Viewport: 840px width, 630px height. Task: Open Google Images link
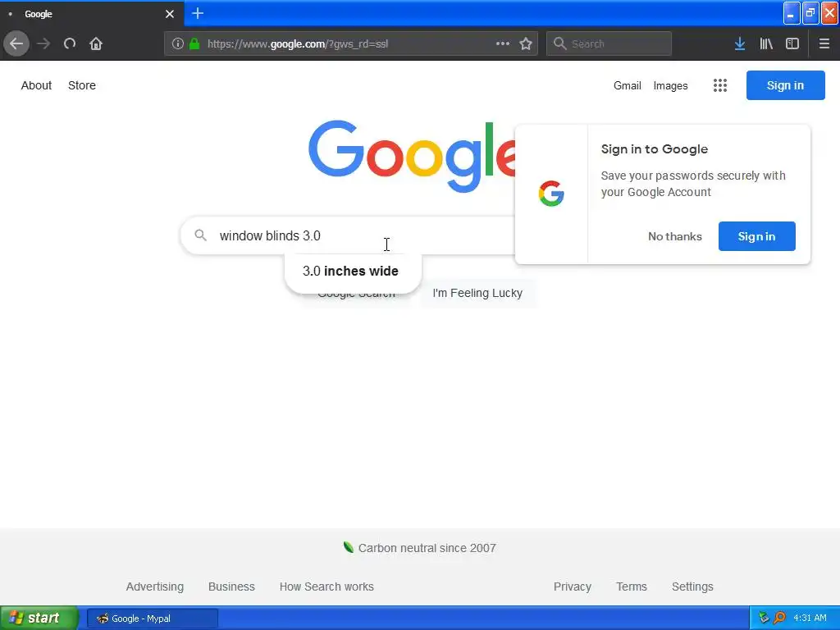pos(671,85)
